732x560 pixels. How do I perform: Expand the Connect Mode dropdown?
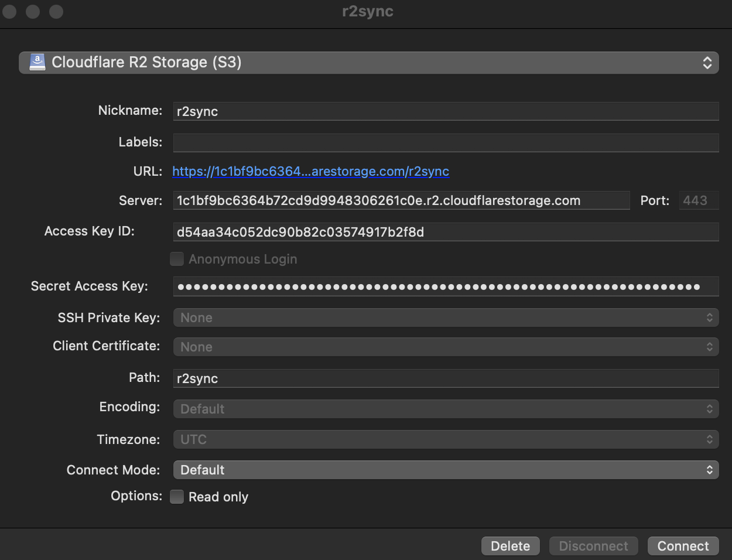(x=445, y=470)
